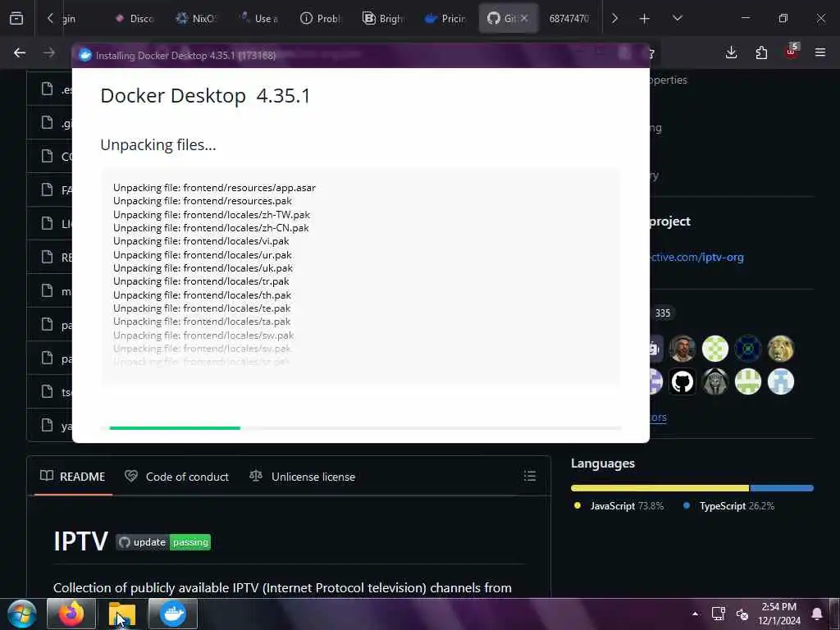Click the file icon in the ya row

click(x=47, y=425)
